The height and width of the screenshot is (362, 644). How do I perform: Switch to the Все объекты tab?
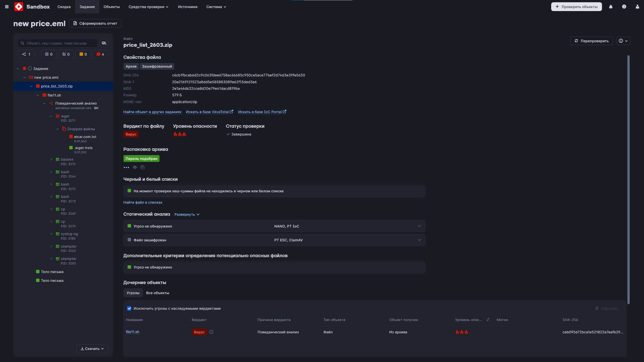coord(157,293)
